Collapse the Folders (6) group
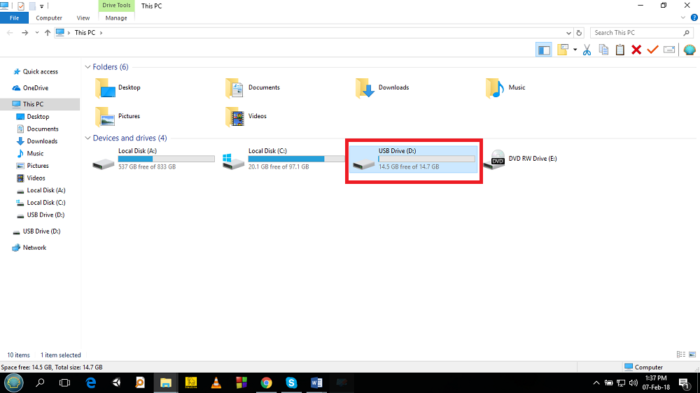Screen dimensions: 700x393 pyautogui.click(x=88, y=67)
